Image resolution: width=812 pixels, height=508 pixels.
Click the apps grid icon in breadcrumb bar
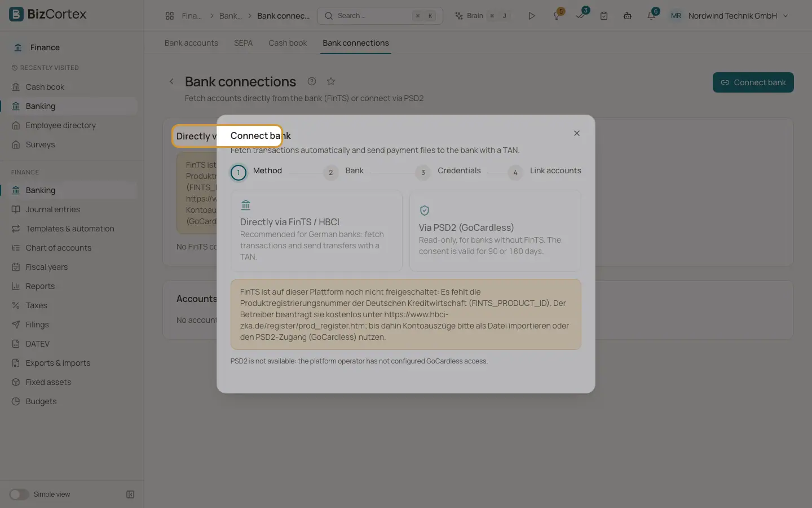[170, 16]
